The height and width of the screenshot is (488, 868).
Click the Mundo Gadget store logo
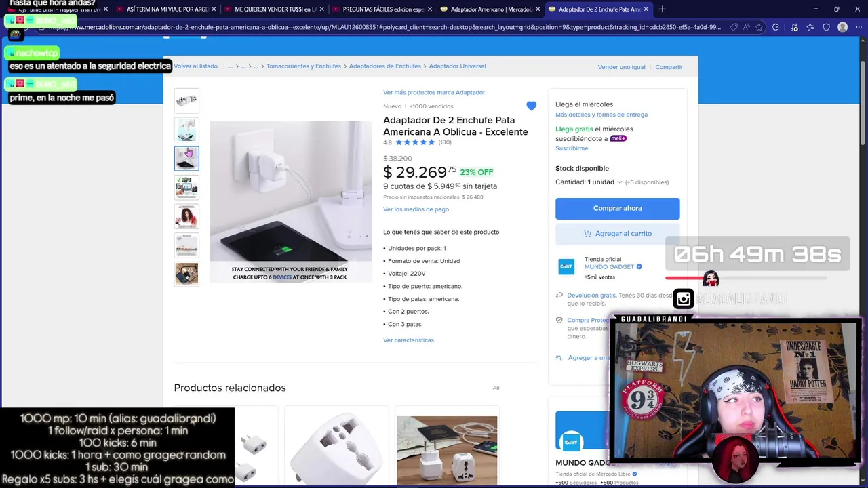[x=566, y=267]
